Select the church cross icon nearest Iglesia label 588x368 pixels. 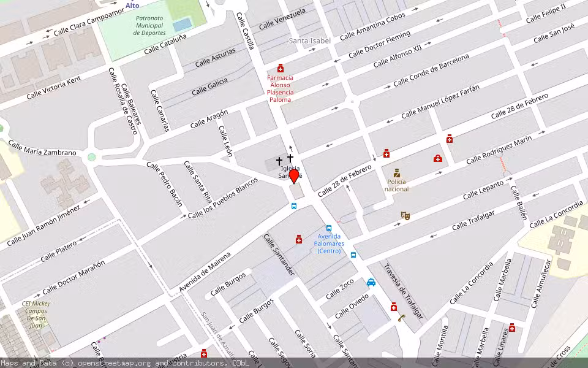tap(290, 158)
